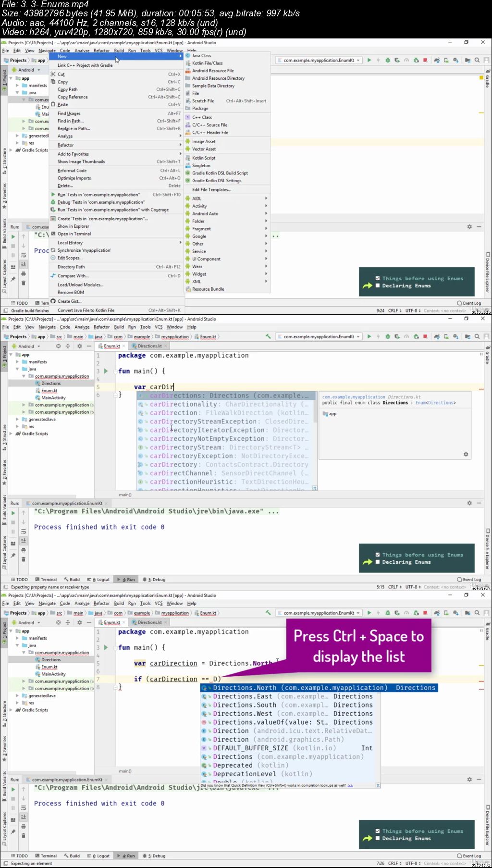Expand the AIDL submenu arrow
Screen dimensions: 492x868
point(266,198)
